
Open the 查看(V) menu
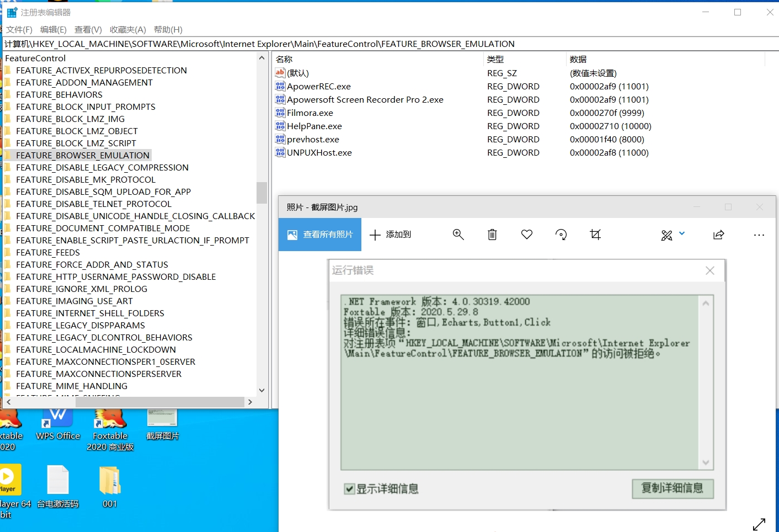(88, 30)
